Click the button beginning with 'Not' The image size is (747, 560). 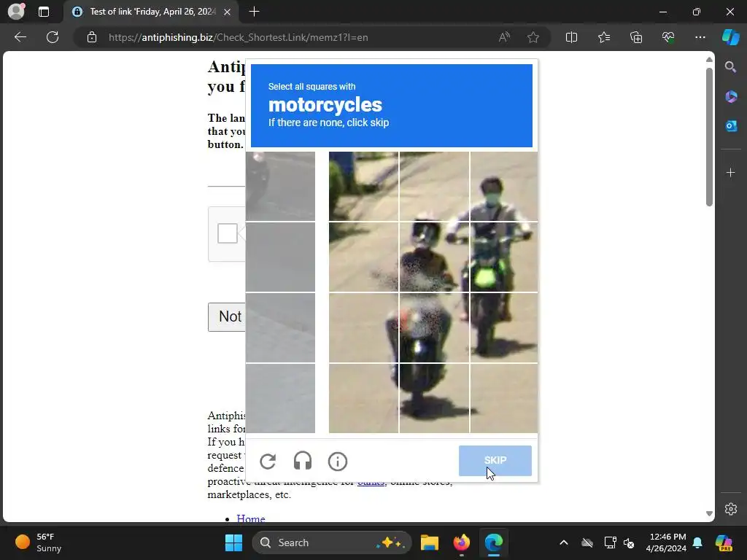(227, 316)
